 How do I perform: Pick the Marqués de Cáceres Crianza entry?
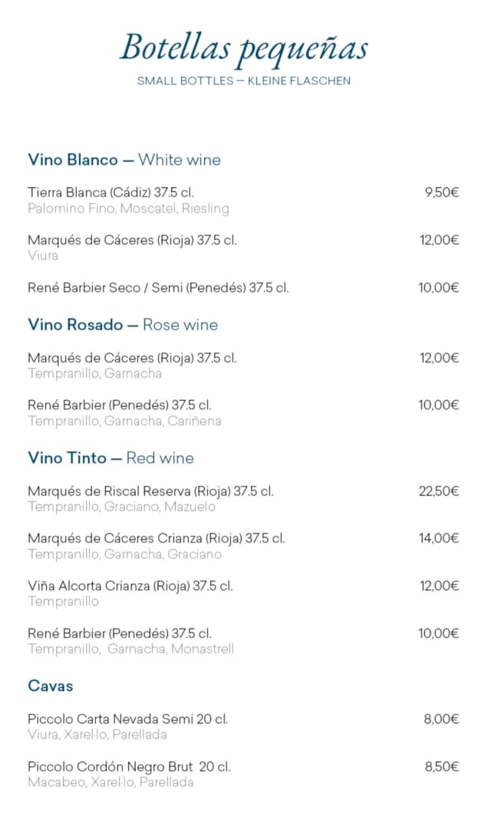(x=156, y=539)
